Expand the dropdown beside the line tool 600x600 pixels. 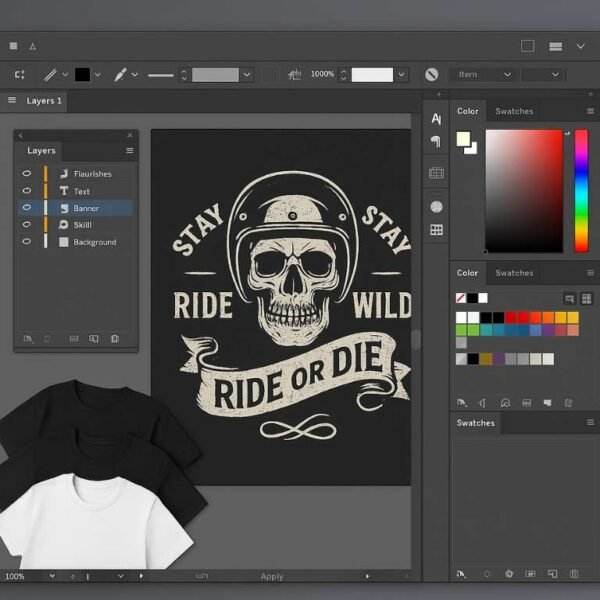pos(65,75)
